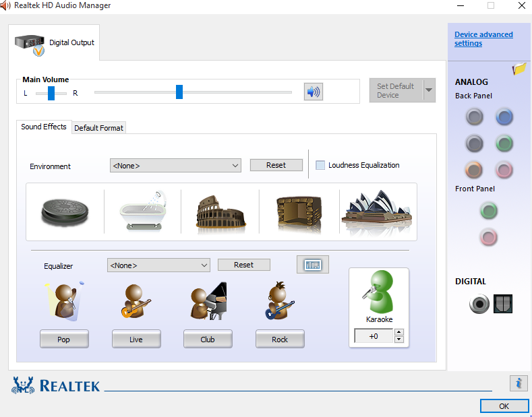Click the top gray back panel jack
This screenshot has height=417, width=532.
(x=474, y=117)
